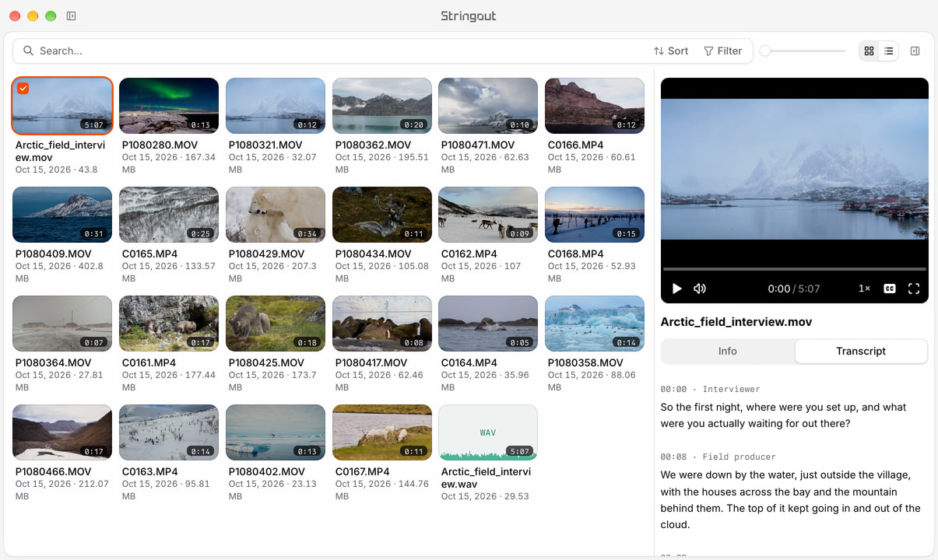Select the P1080358.MOV glacier thumbnail
The image size is (938, 560).
coord(595,324)
